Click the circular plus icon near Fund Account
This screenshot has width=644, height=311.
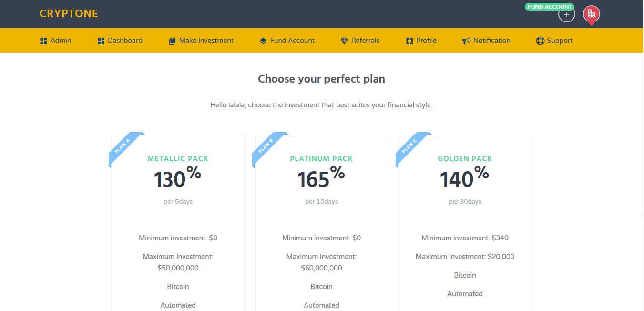(566, 14)
